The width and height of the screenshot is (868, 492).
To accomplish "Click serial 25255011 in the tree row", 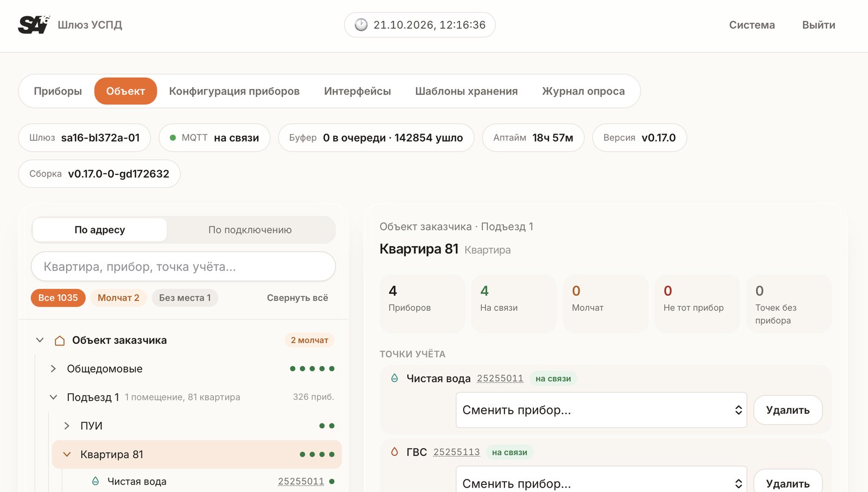I will click(x=301, y=481).
